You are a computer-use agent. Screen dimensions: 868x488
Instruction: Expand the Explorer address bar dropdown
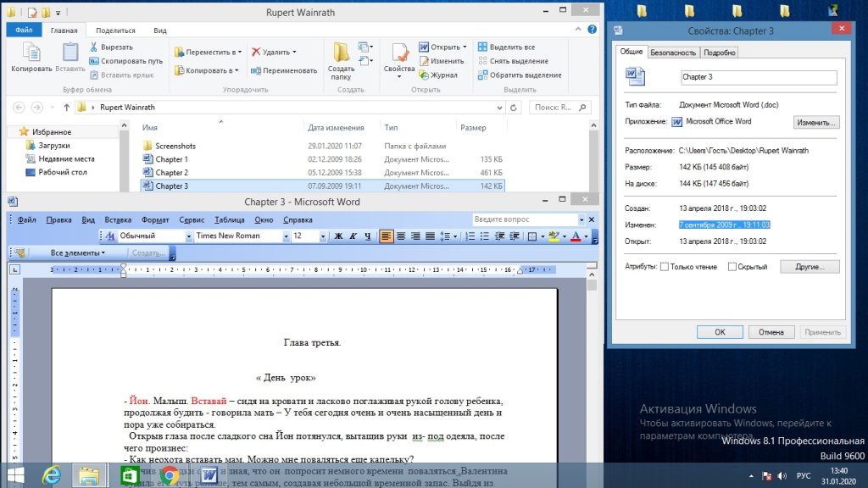pos(499,108)
